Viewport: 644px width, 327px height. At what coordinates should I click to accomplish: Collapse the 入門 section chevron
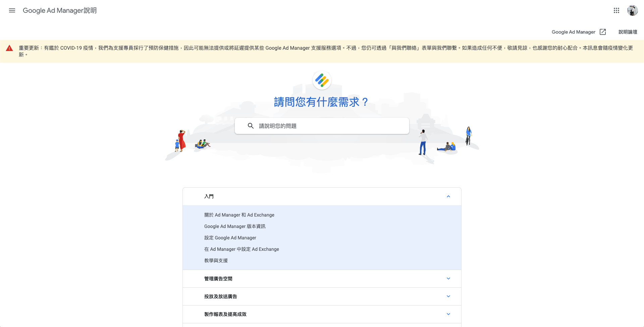pos(448,196)
